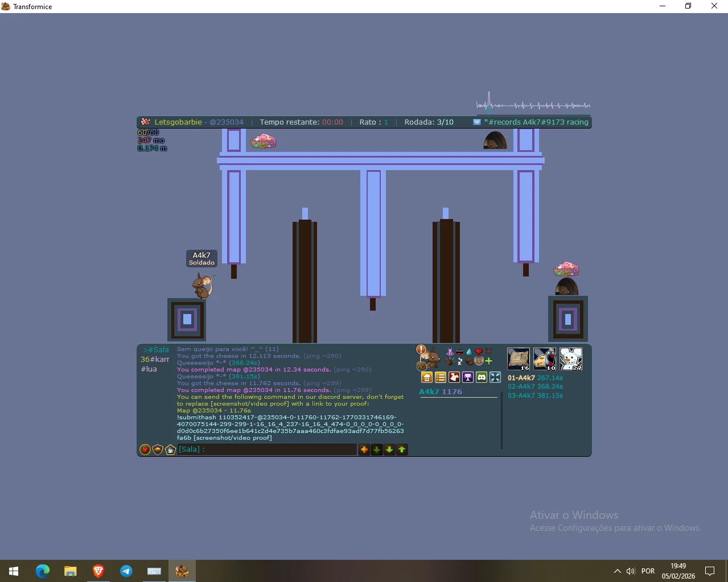Click the leaderboard entry 02-A4k7 368.24s
Screen dimensions: 728x582
coord(535,386)
